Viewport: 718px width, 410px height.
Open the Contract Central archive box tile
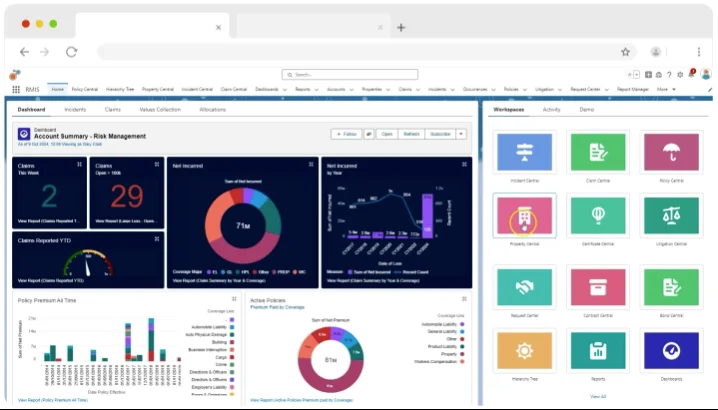click(598, 287)
